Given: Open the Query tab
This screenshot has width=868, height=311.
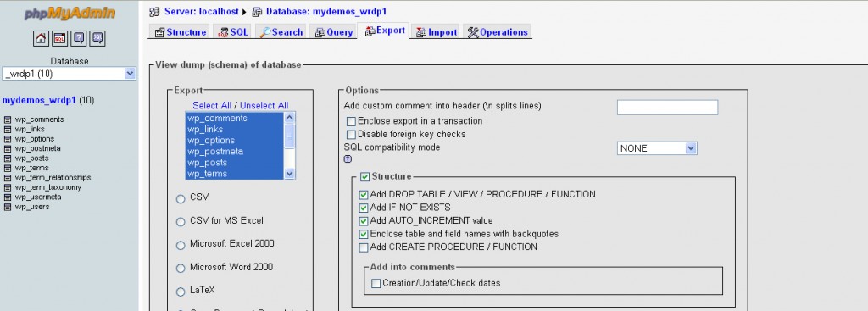Looking at the screenshot, I should tap(333, 32).
